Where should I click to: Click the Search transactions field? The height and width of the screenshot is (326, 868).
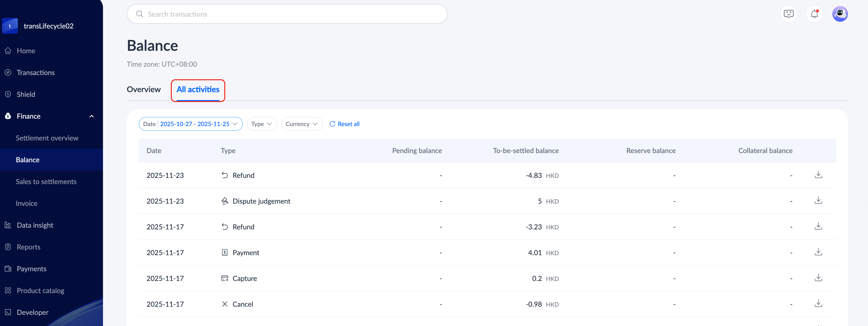point(287,14)
